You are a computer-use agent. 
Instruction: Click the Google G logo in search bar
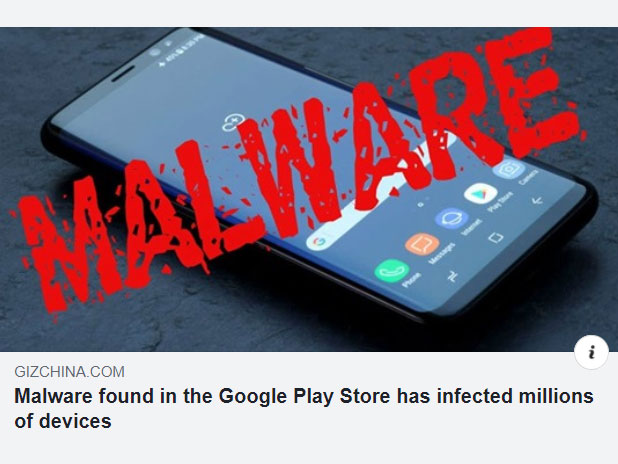tap(318, 242)
